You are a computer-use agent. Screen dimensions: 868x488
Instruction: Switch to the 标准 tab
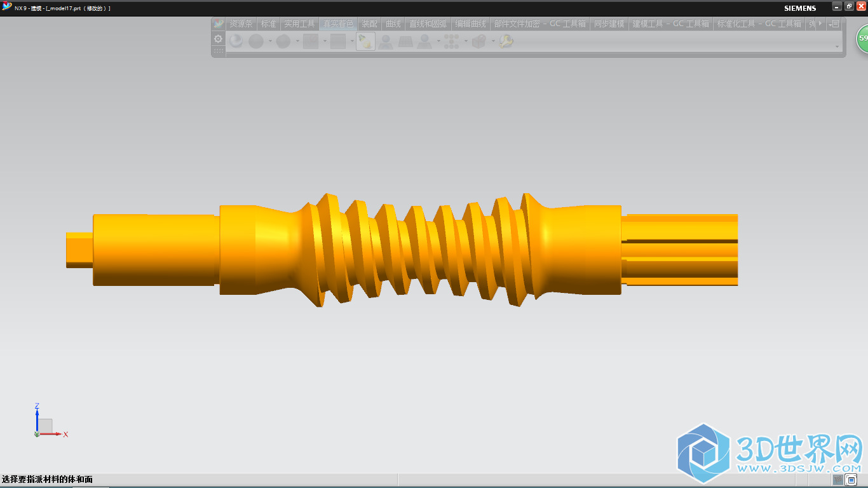click(269, 24)
